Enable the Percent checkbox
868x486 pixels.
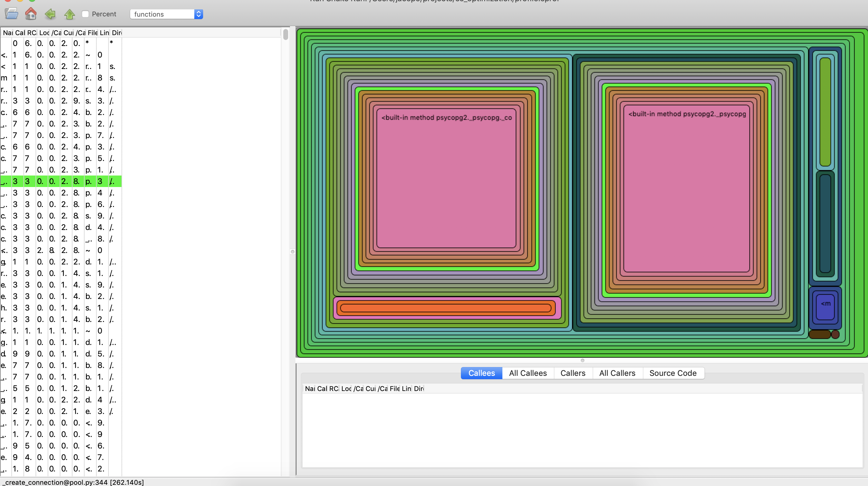coord(86,14)
